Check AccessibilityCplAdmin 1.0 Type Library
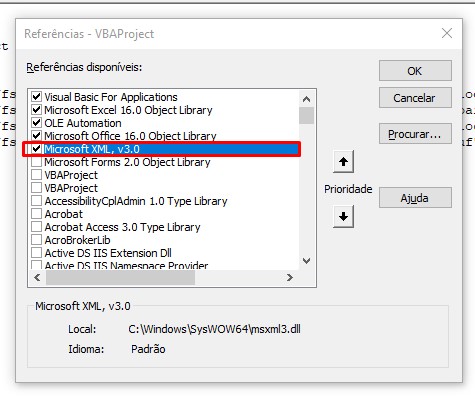This screenshot has height=407, width=475. 36,201
